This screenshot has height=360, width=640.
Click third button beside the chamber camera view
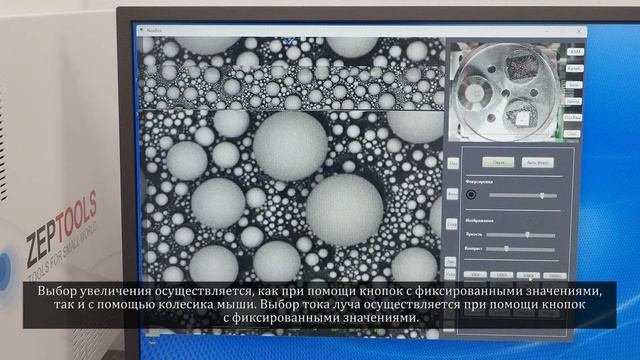[574, 85]
